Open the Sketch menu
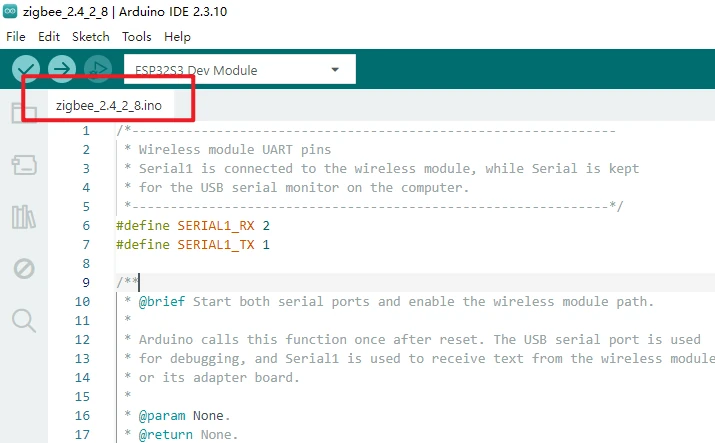This screenshot has width=715, height=443. point(91,36)
